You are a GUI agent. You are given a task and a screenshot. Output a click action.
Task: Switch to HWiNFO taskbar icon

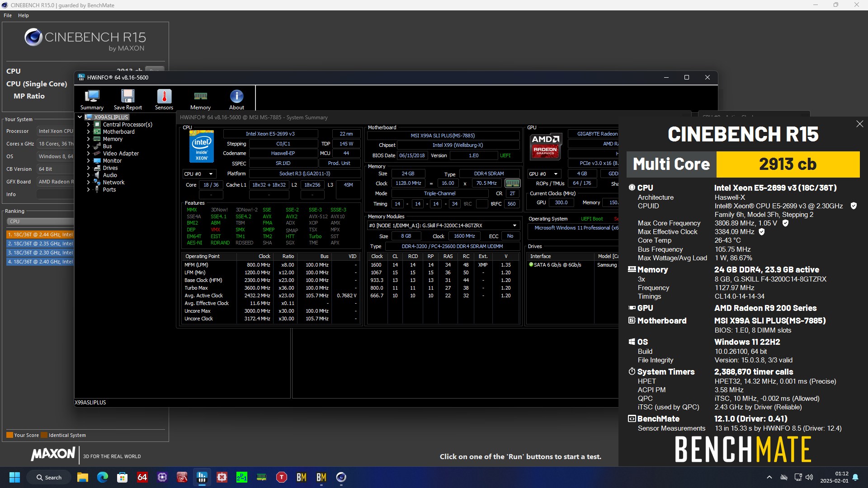click(x=202, y=477)
